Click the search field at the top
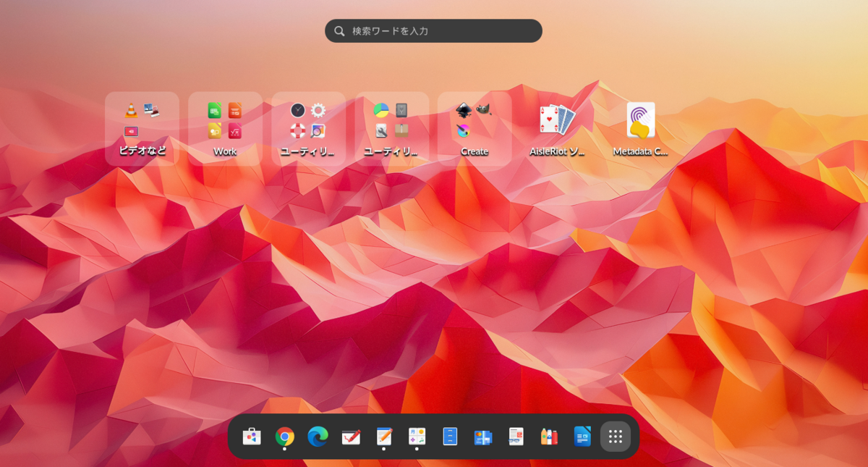This screenshot has height=467, width=868. (x=433, y=31)
